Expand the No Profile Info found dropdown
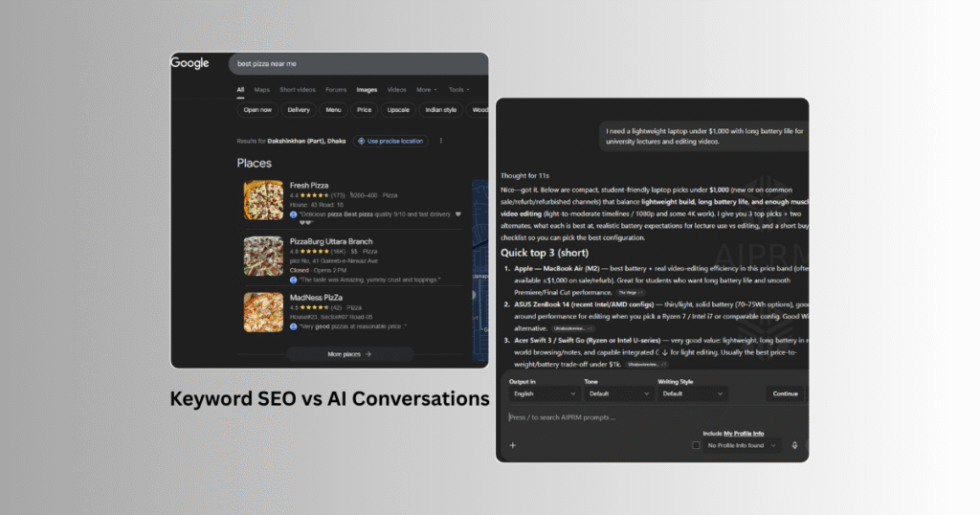This screenshot has height=515, width=980. point(743,445)
